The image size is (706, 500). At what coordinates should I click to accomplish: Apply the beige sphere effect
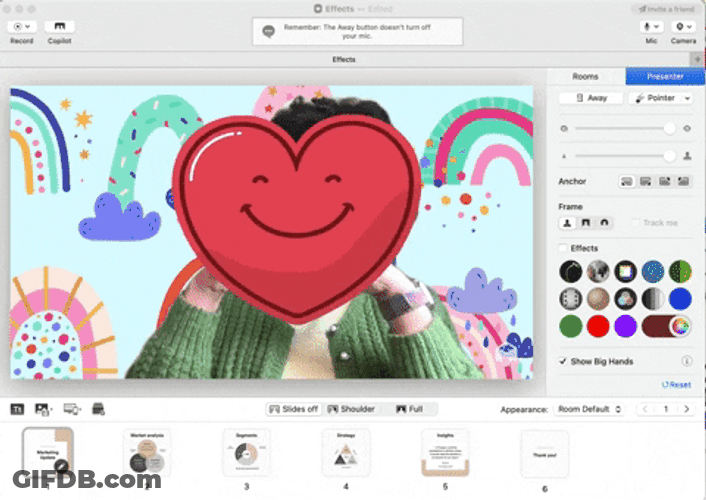[x=598, y=299]
